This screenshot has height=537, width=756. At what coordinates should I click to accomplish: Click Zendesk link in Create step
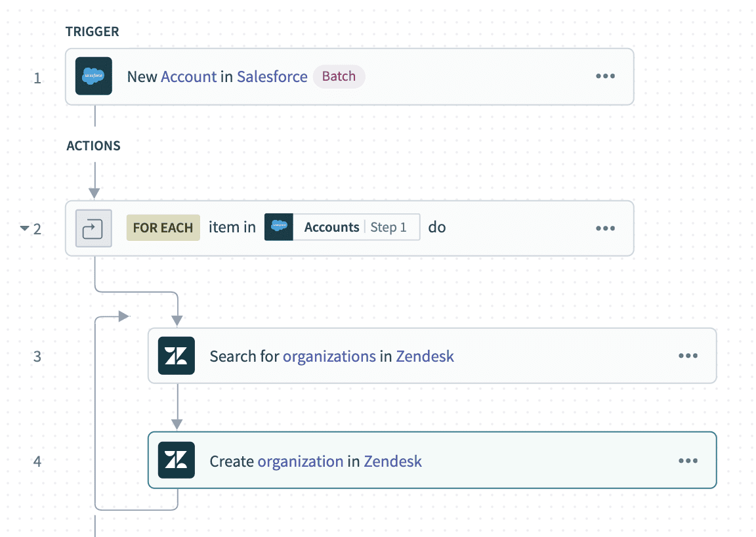pos(392,462)
